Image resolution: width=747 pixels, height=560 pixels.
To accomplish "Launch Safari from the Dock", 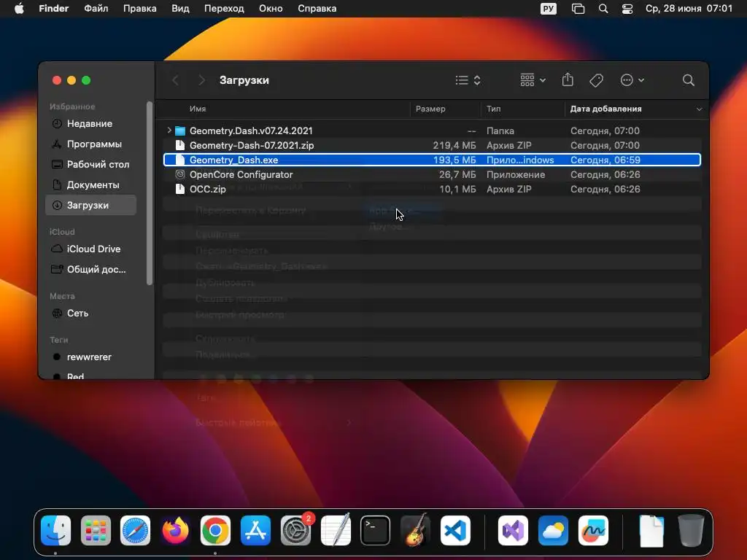I will pos(135,531).
